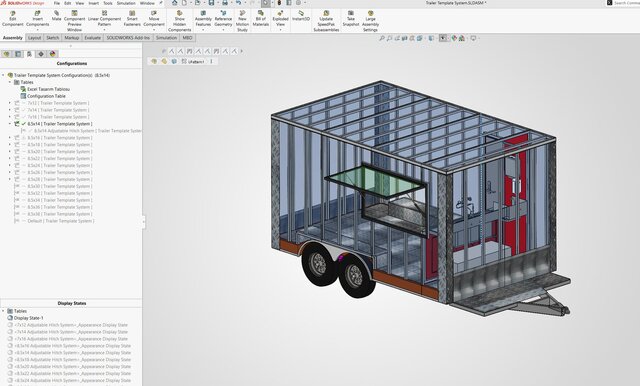
Task: Open Insert Components dropdown arrow
Action: coord(38,30)
